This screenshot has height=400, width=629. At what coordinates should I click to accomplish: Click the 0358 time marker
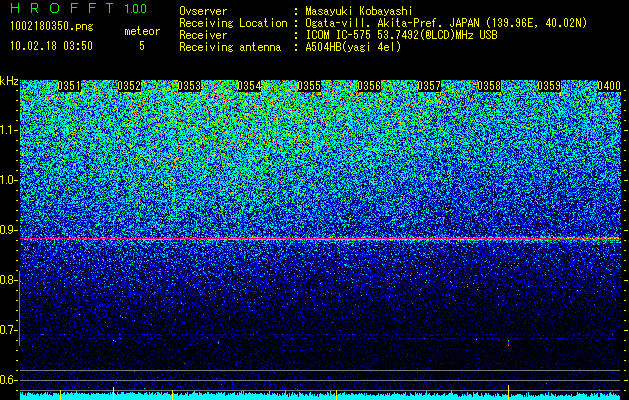pos(489,86)
